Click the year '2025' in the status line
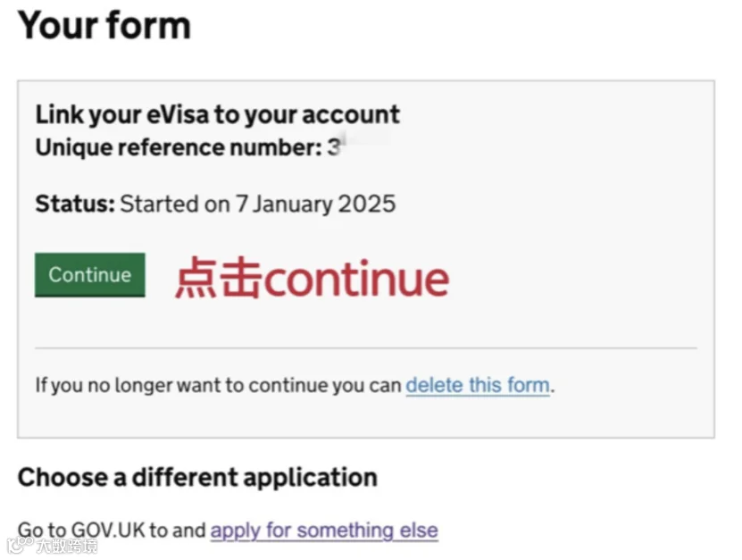Image resolution: width=742 pixels, height=560 pixels. [367, 204]
